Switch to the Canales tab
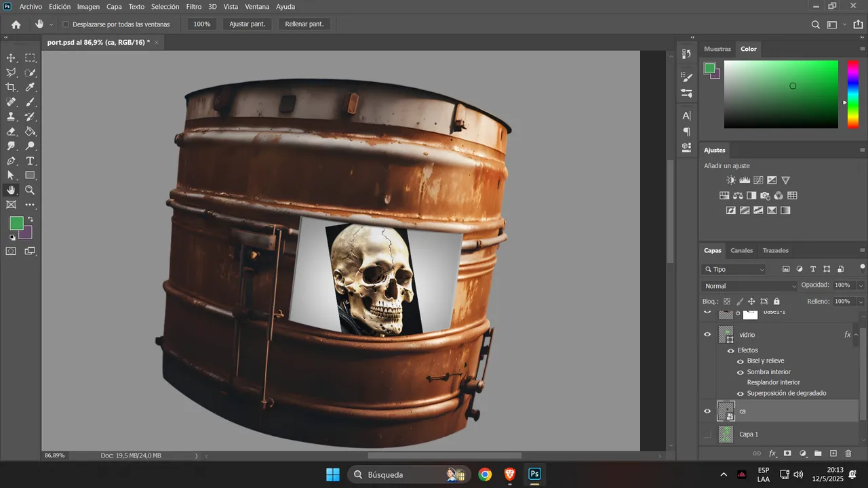Viewport: 868px width, 488px height. [742, 251]
